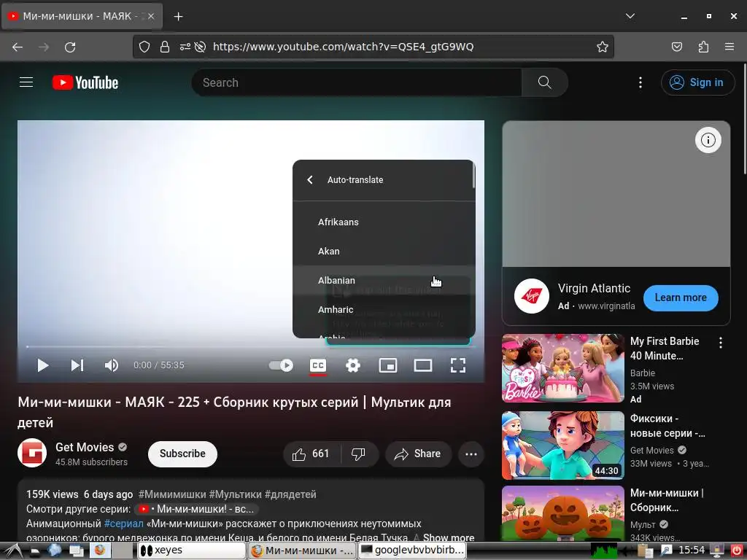Enter fullscreen mode
The image size is (747, 560).
coord(458,365)
